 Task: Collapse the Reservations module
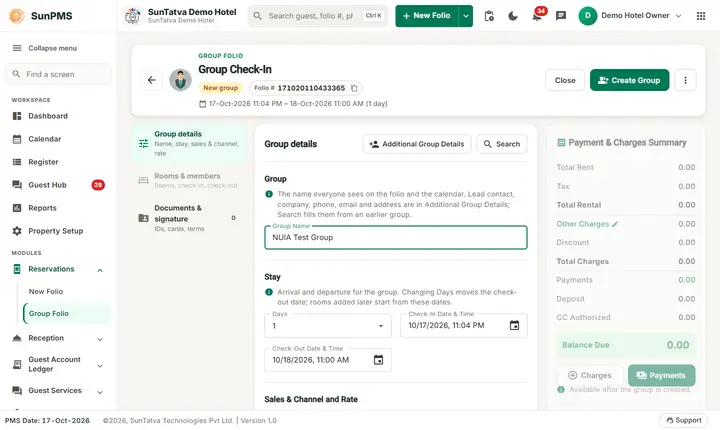pyautogui.click(x=100, y=270)
